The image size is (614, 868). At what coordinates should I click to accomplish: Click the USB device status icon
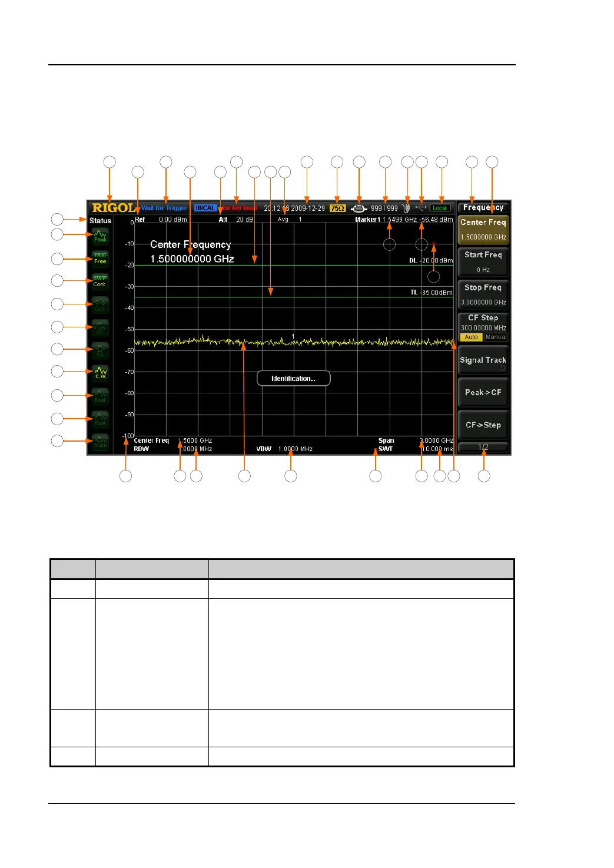point(421,208)
